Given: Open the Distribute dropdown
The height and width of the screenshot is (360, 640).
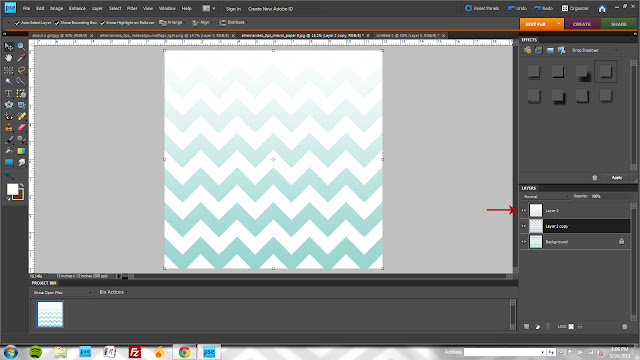Looking at the screenshot, I should 233,22.
